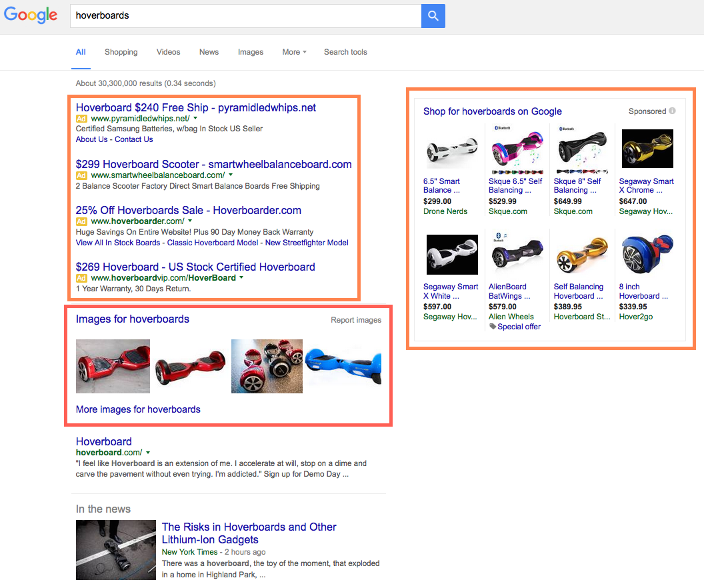Go to the News tab
Screen dimensions: 704x588
(x=209, y=52)
